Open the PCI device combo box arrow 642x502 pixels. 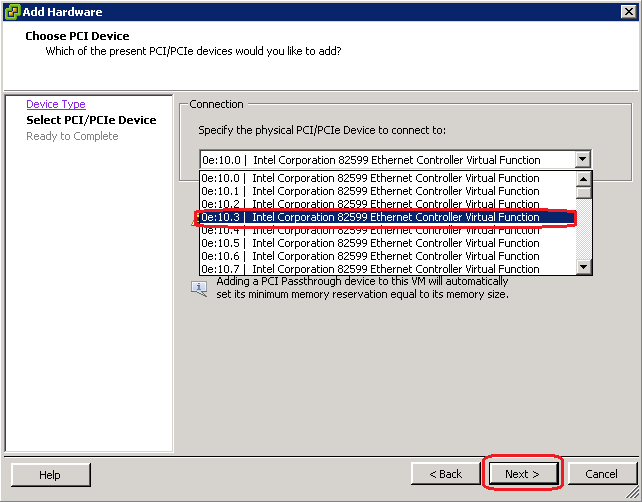pyautogui.click(x=582, y=159)
